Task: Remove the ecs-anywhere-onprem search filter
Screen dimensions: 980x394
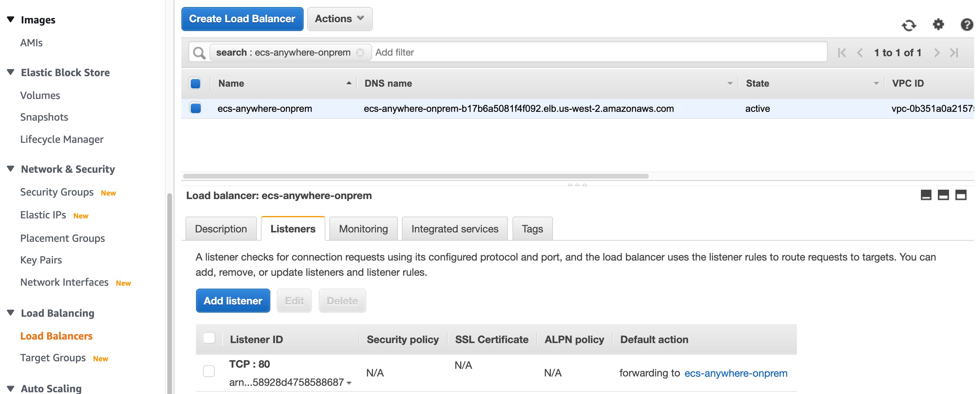Action: 360,52
